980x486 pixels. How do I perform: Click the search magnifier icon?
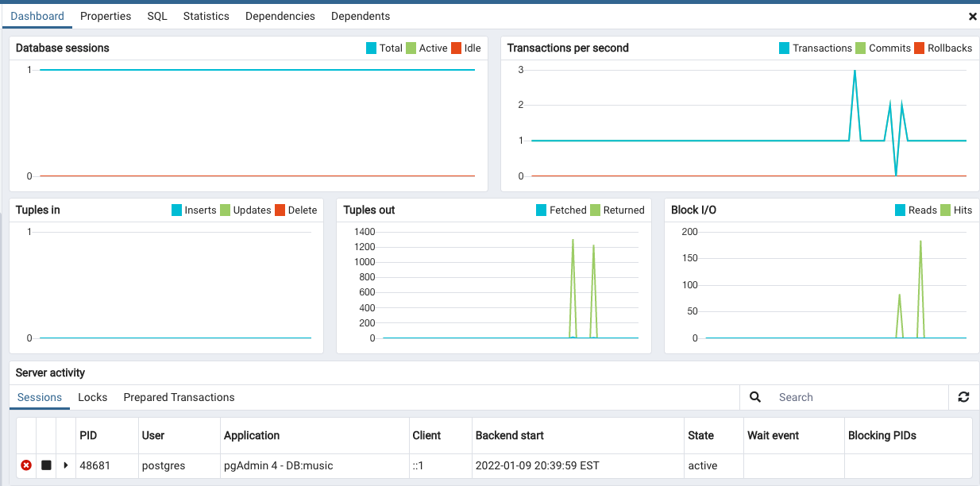click(x=754, y=396)
